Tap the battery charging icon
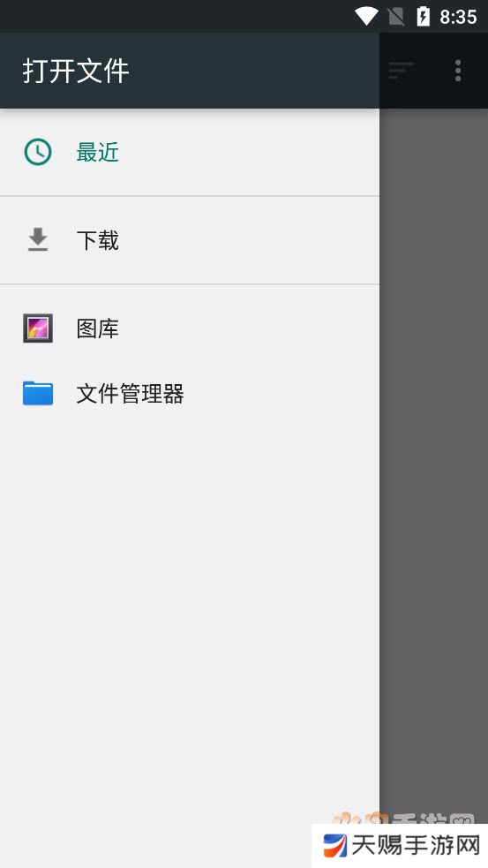Viewport: 488px width, 868px height. pos(423,16)
